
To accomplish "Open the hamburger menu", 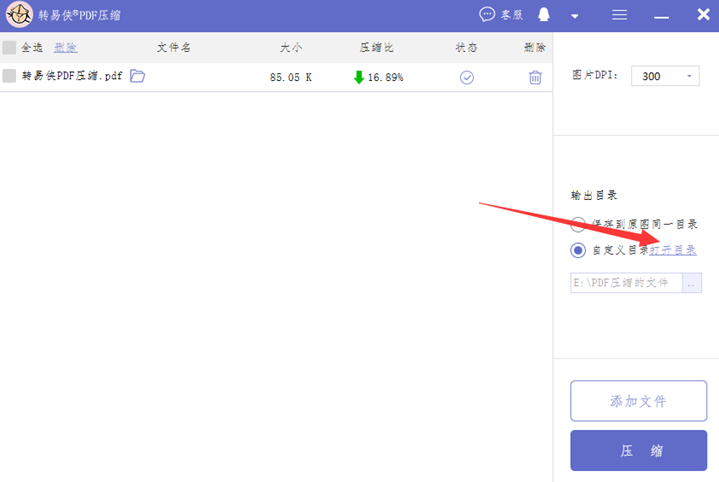I will coord(619,15).
